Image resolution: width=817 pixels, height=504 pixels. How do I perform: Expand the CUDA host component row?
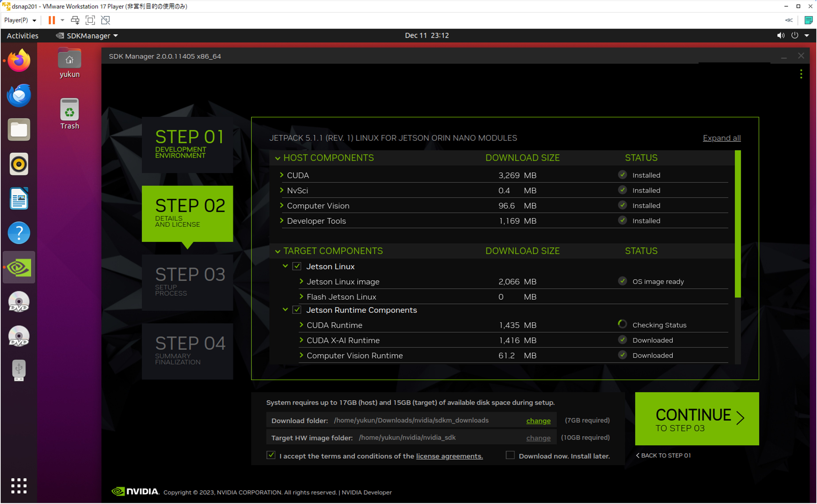(282, 175)
